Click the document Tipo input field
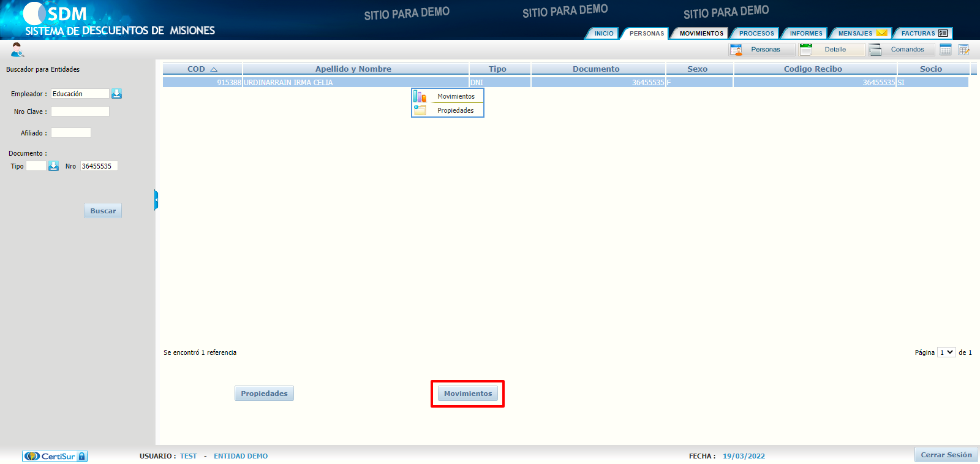 coord(36,166)
